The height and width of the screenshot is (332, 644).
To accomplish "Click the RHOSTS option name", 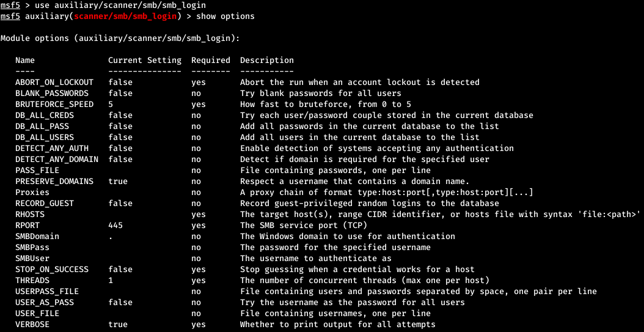I will click(30, 215).
